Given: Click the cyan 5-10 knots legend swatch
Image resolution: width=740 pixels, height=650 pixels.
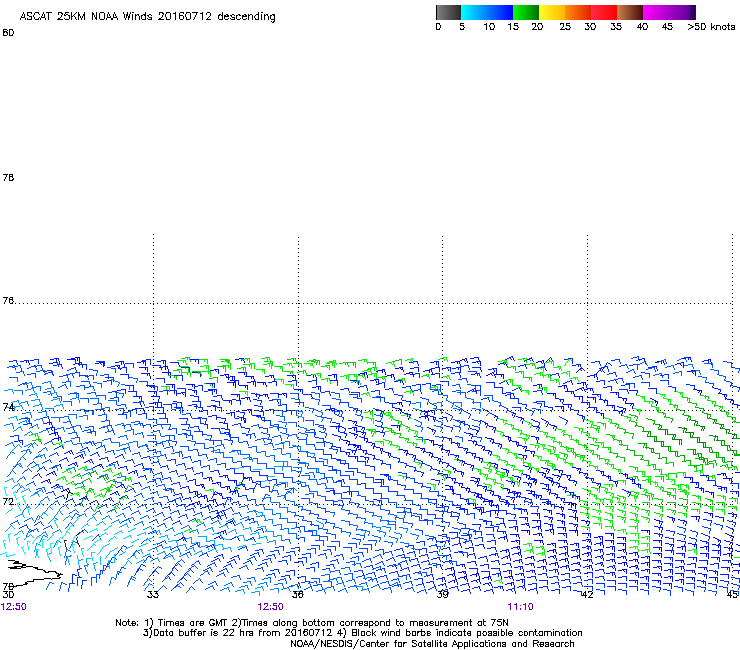Looking at the screenshot, I should (474, 12).
